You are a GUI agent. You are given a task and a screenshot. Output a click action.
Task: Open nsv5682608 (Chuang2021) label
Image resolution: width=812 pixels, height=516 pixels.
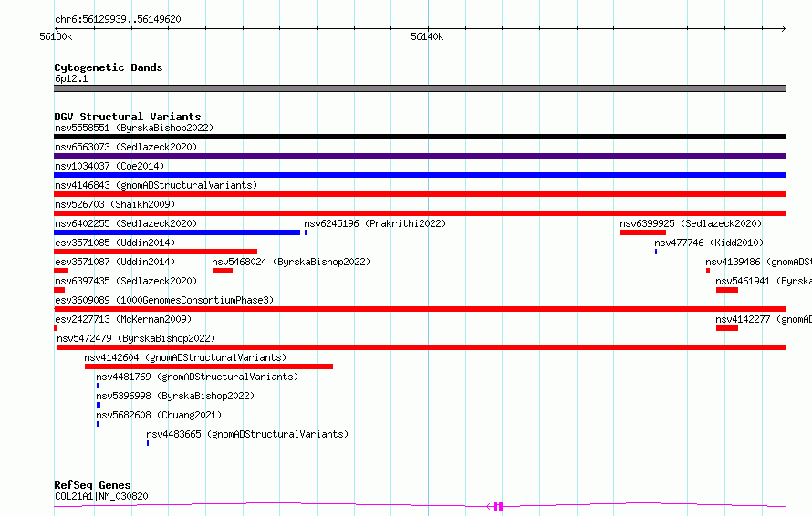click(159, 415)
